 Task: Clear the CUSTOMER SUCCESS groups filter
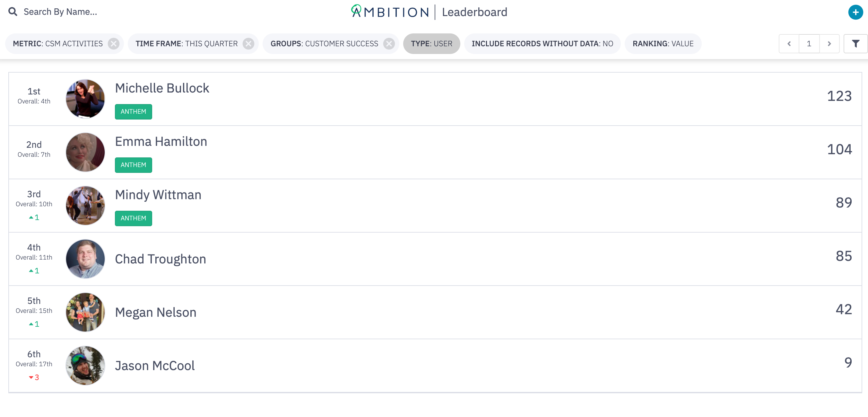pyautogui.click(x=389, y=43)
